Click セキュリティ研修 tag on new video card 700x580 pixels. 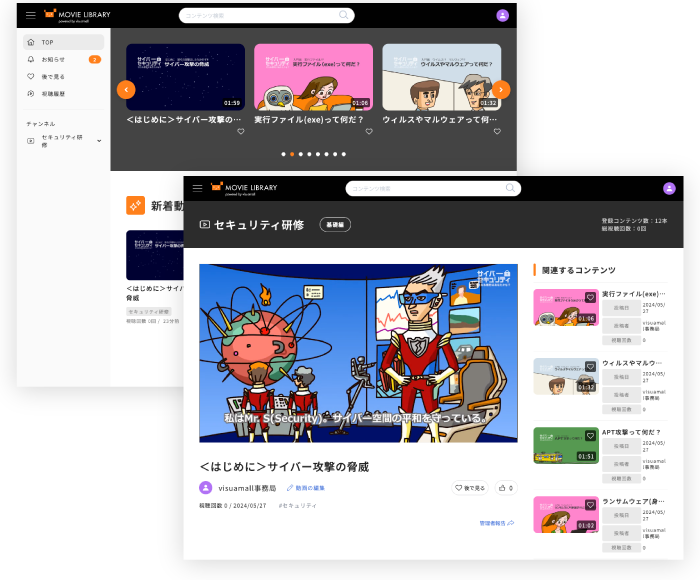pyautogui.click(x=149, y=311)
